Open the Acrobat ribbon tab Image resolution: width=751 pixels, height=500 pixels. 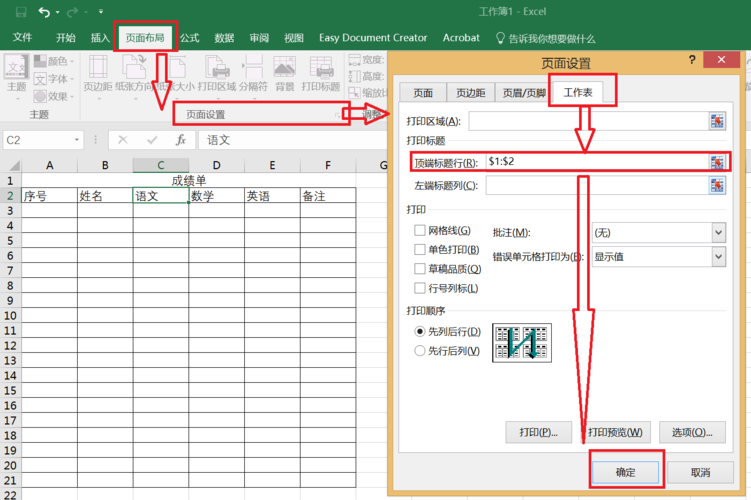click(x=461, y=38)
